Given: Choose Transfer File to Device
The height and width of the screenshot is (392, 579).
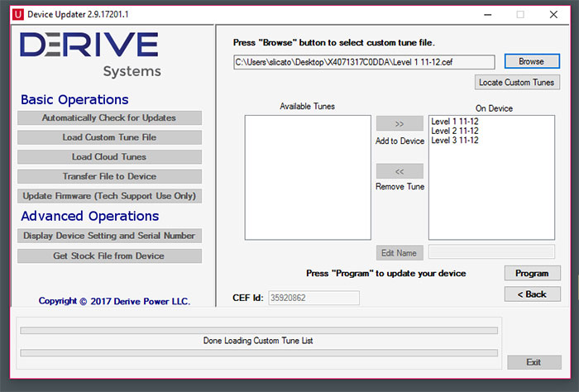Looking at the screenshot, I should (x=109, y=176).
